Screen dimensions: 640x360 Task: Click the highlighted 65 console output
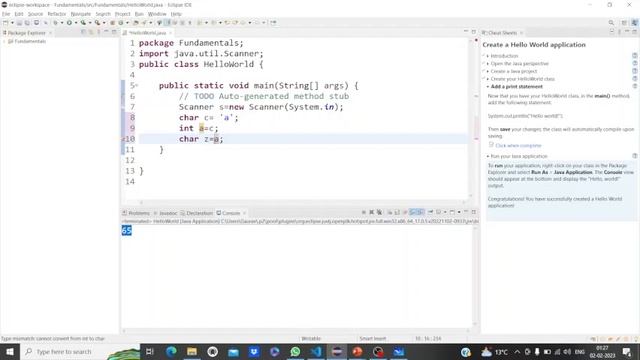coord(127,231)
